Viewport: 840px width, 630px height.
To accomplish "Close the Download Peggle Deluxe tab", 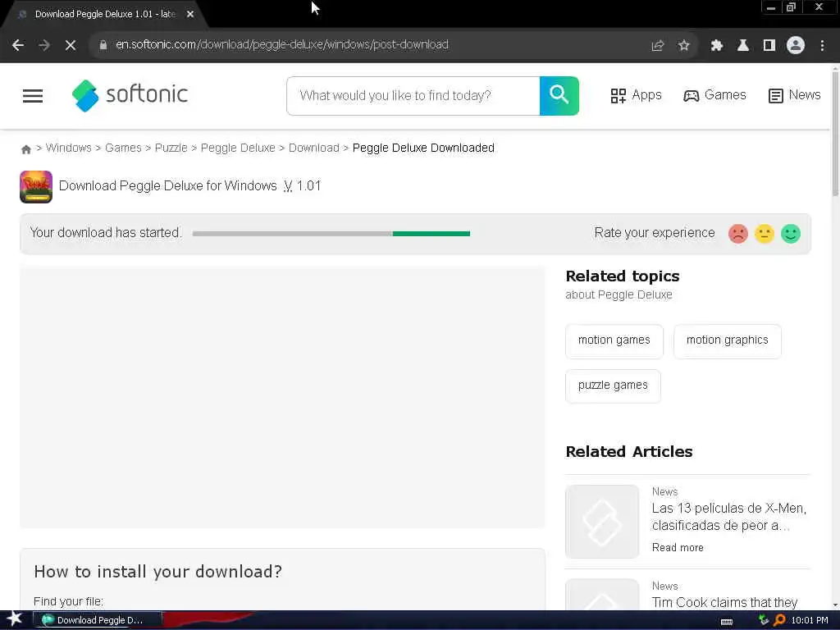I will [190, 15].
